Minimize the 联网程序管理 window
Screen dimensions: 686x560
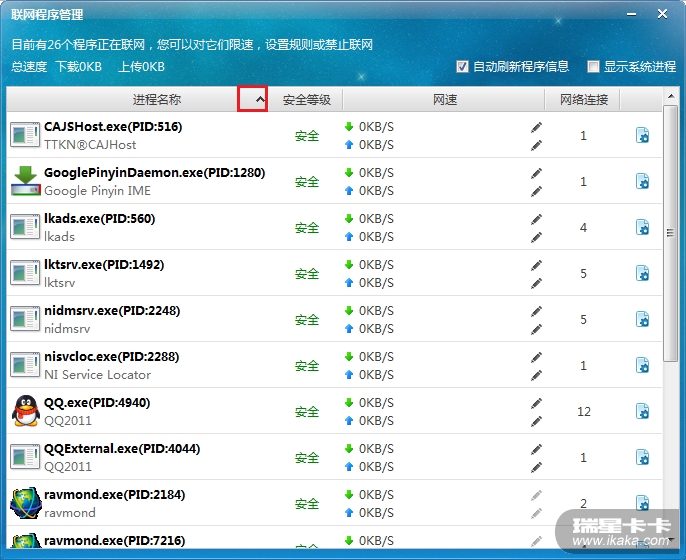coord(631,14)
